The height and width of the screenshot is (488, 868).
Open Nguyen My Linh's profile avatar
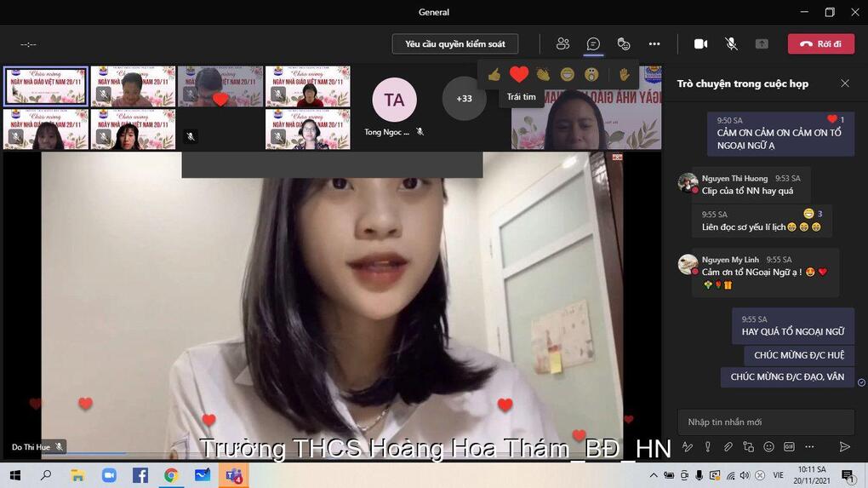(x=688, y=264)
